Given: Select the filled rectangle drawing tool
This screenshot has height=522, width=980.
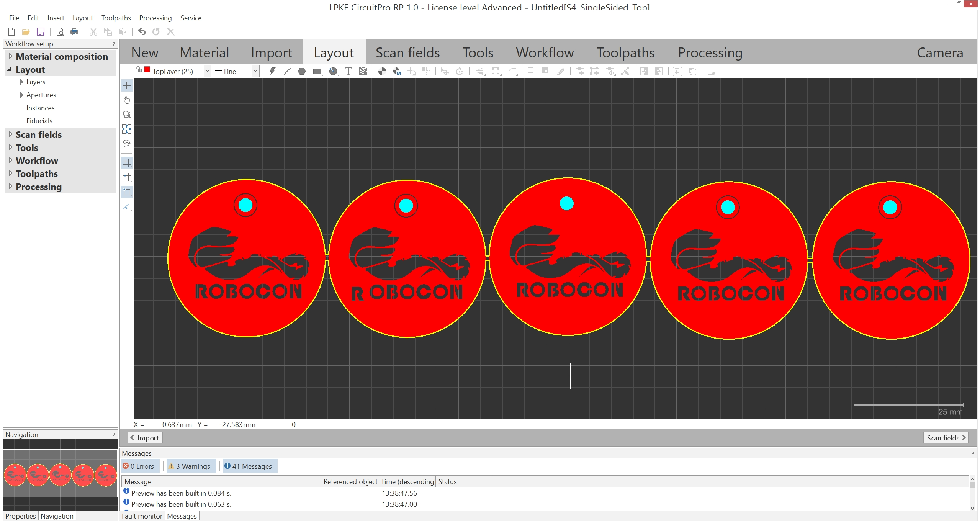Looking at the screenshot, I should pos(317,71).
